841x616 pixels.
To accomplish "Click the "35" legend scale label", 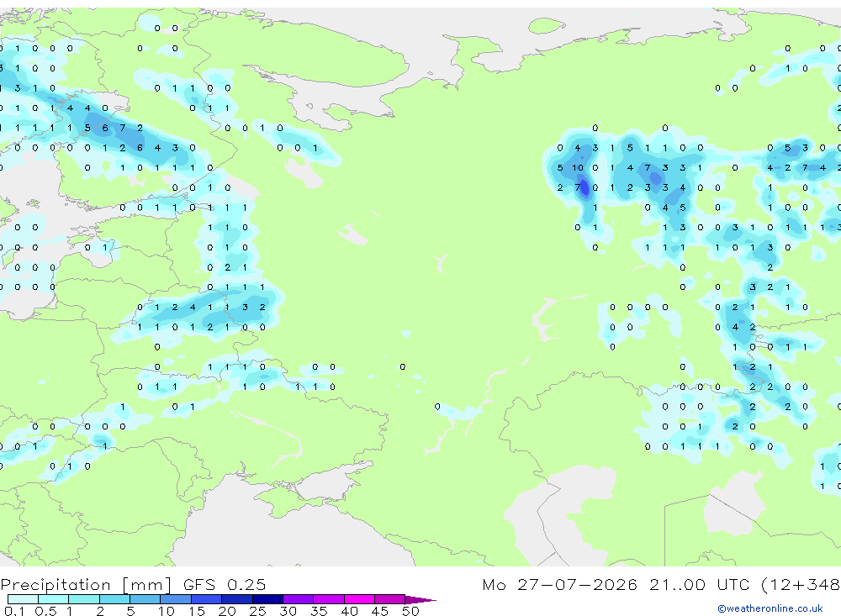I will [x=319, y=611].
